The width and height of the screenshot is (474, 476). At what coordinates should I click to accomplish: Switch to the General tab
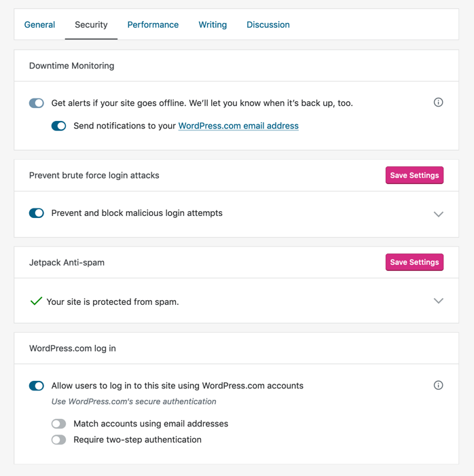click(x=39, y=24)
